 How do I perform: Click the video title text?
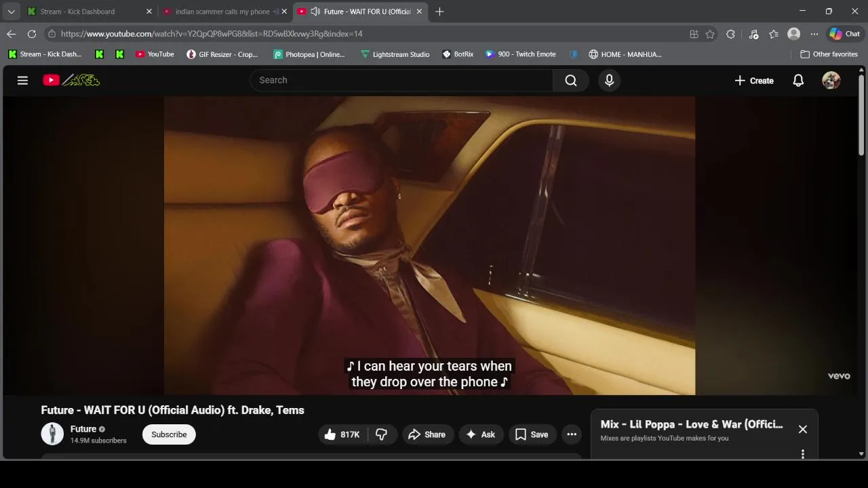pyautogui.click(x=172, y=410)
